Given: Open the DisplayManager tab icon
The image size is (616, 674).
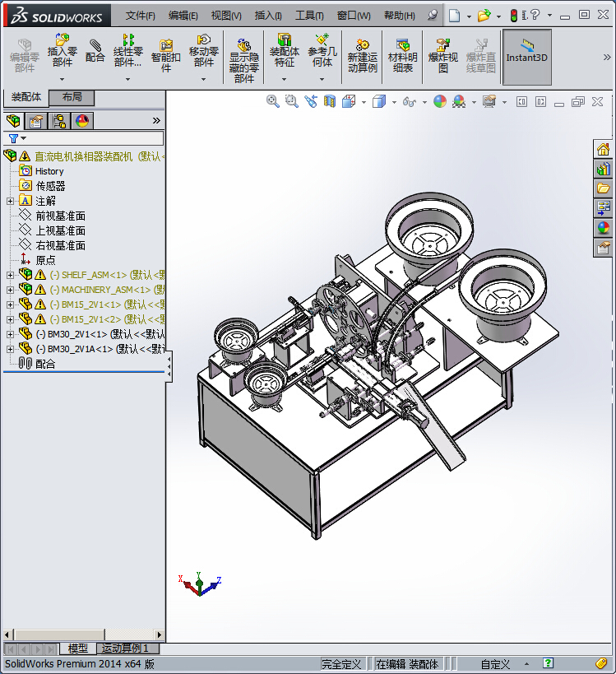Looking at the screenshot, I should [82, 121].
